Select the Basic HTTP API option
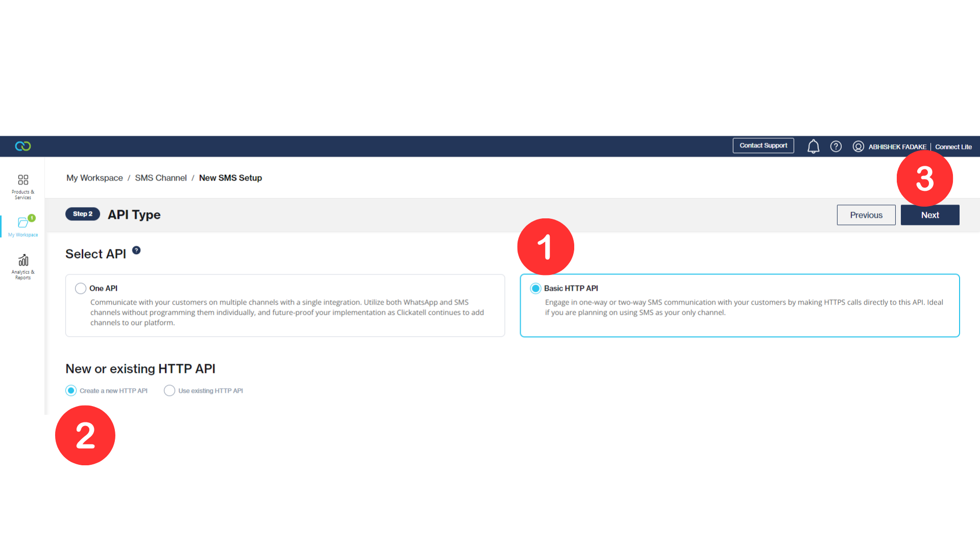This screenshot has height=551, width=980. click(535, 288)
